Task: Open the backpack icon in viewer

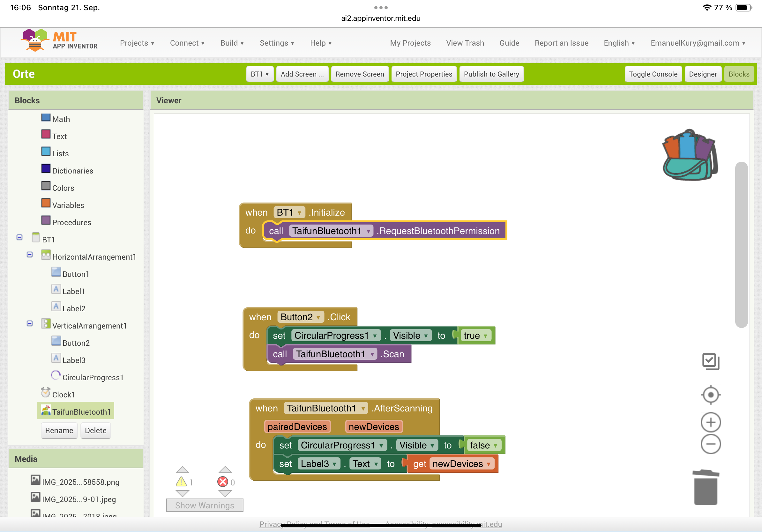Action: click(690, 155)
